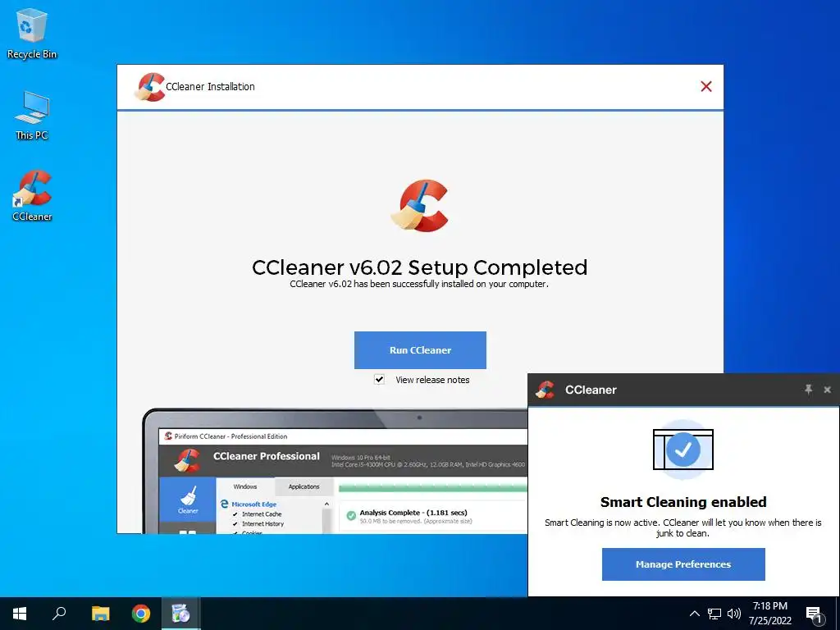Click the Show desktop strip on taskbar
This screenshot has width=840, height=630.
(x=838, y=614)
